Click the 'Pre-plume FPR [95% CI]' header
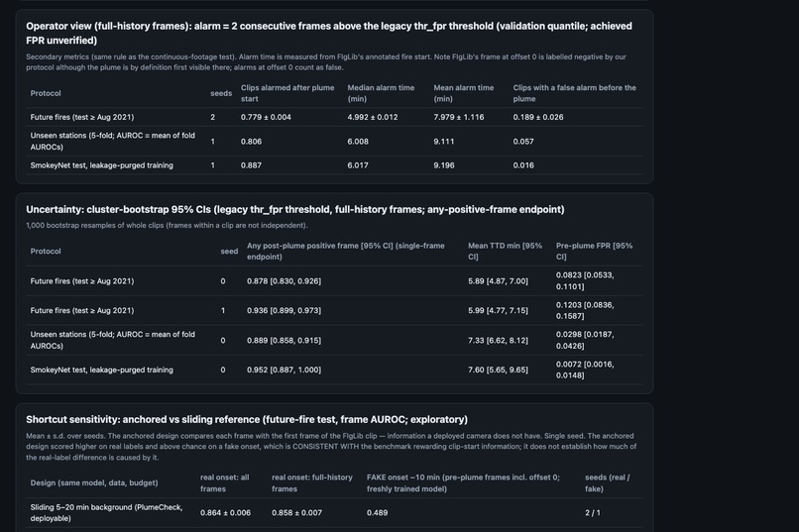This screenshot has width=799, height=532. [x=594, y=251]
